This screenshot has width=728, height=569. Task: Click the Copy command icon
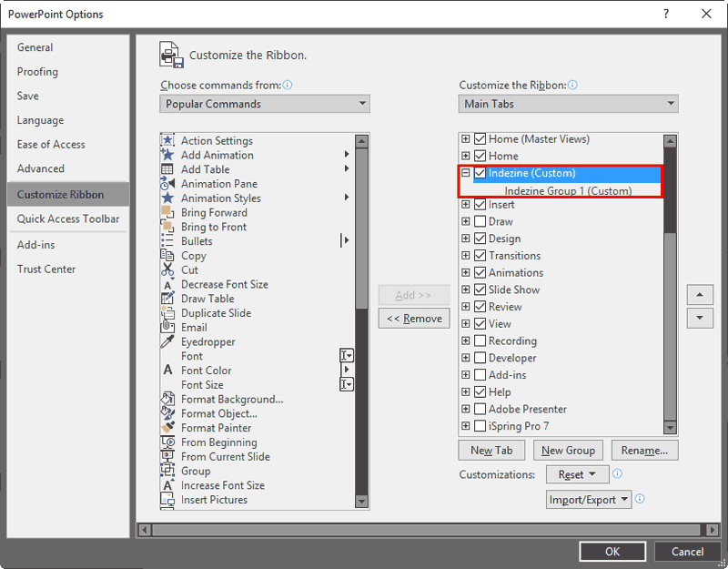(x=168, y=256)
